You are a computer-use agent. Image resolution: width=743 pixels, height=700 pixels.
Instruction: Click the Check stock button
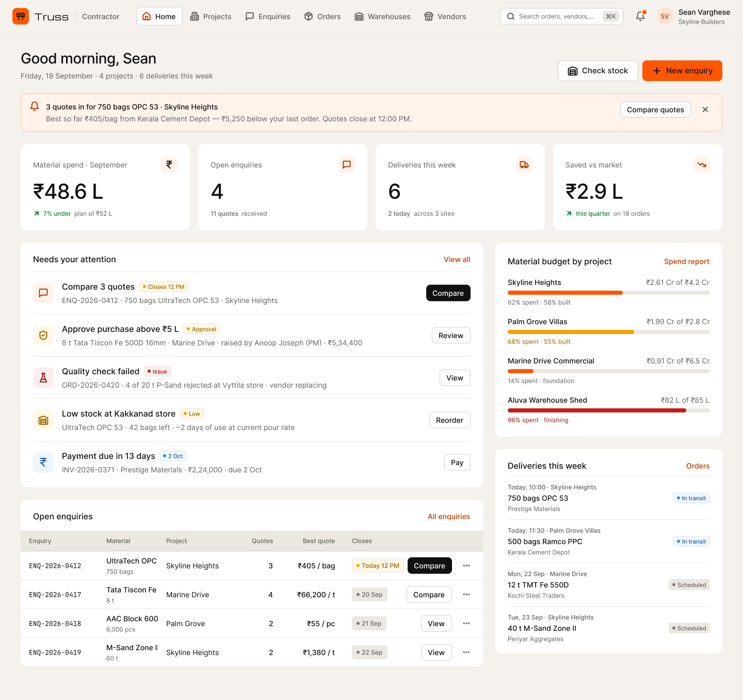598,71
